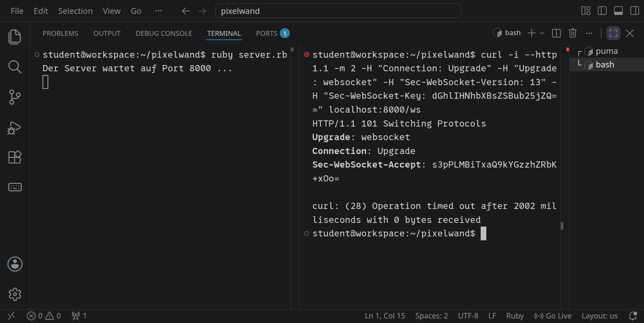
Task: Kill terminal with trash icon
Action: pyautogui.click(x=573, y=33)
